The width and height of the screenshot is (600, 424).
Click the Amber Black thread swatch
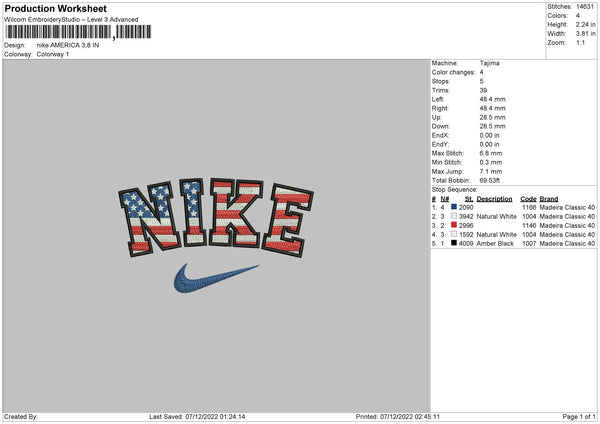pos(454,243)
